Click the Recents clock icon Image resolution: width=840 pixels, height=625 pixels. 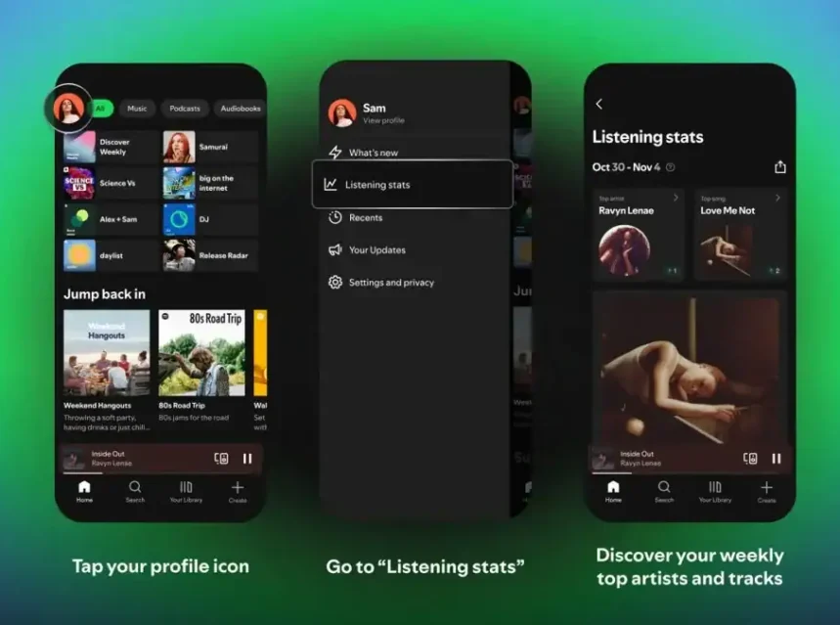click(x=335, y=217)
